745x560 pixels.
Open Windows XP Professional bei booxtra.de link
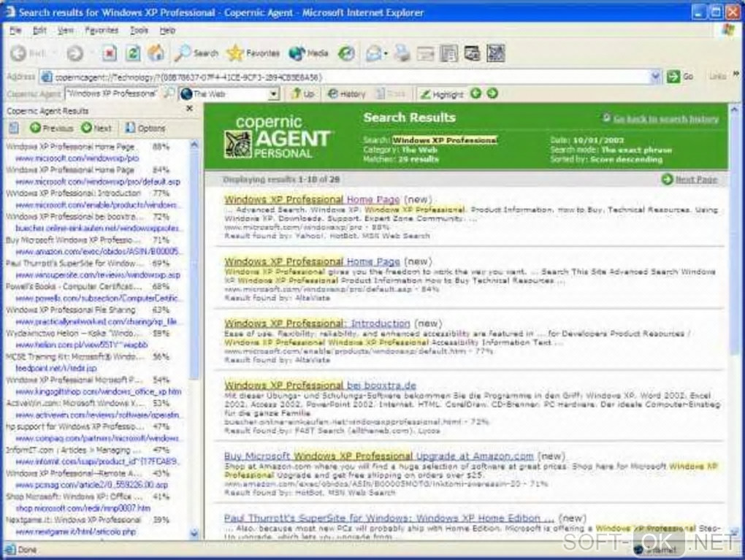[320, 386]
